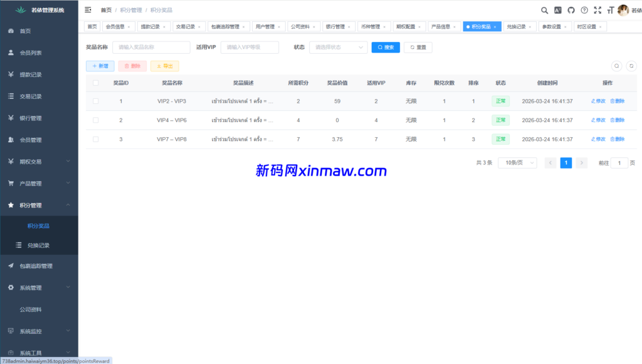Viewport: 642px width, 364px height.
Task: Tick the select-all checkbox in table header
Action: pos(95,83)
